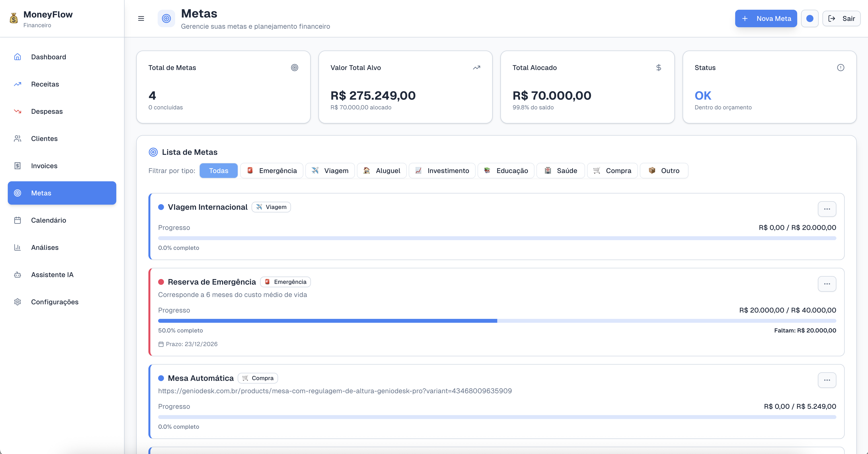Filter goals by Outro
This screenshot has width=868, height=454.
coord(664,171)
